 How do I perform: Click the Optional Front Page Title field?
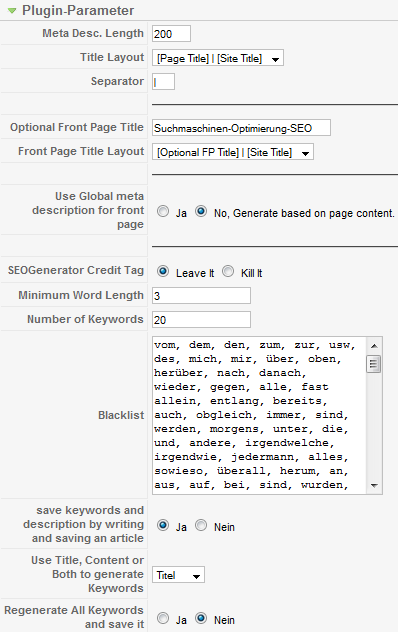coord(241,128)
